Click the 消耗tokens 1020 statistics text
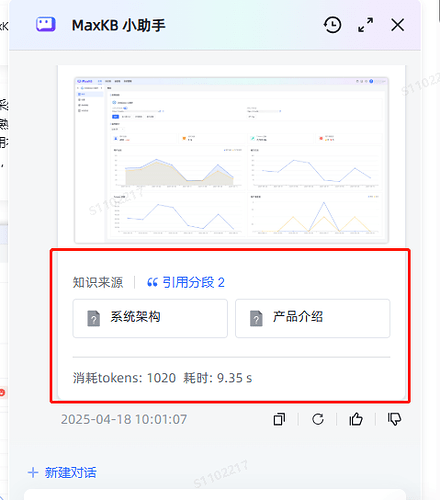This screenshot has height=500, width=440. point(124,378)
